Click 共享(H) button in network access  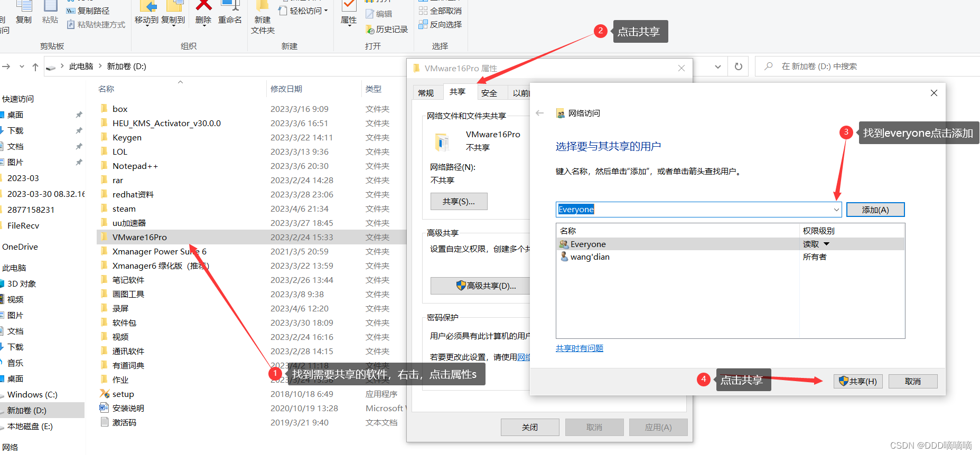pos(858,381)
